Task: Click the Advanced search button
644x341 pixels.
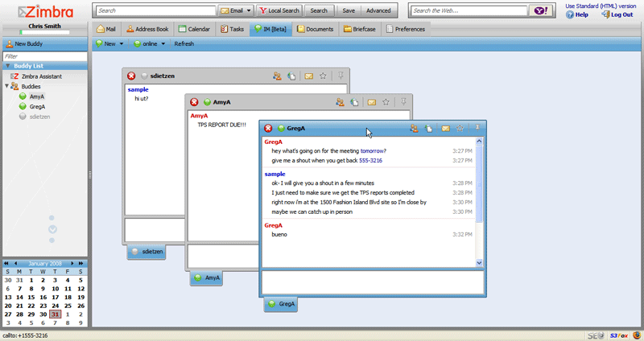Action: (x=378, y=10)
